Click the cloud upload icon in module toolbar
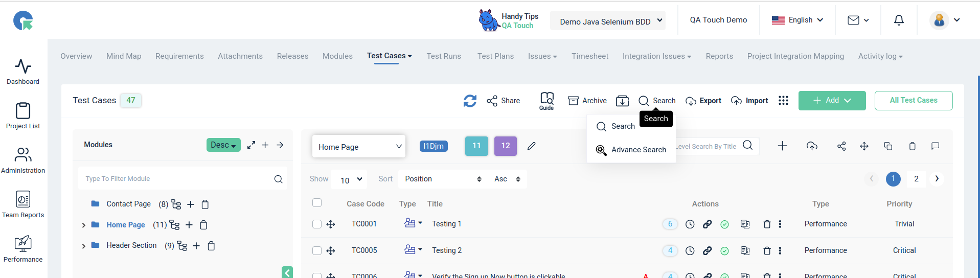Viewport: 980px width, 278px height. tap(812, 146)
